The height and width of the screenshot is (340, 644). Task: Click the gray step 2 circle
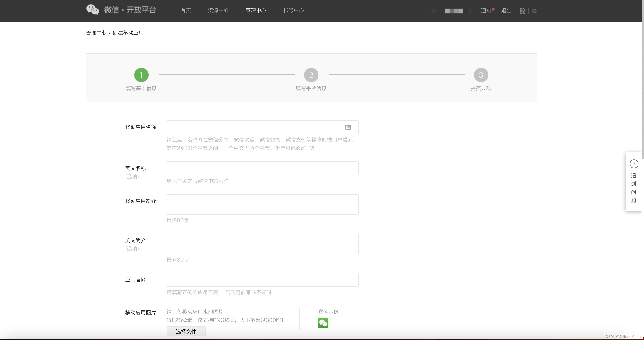(311, 75)
